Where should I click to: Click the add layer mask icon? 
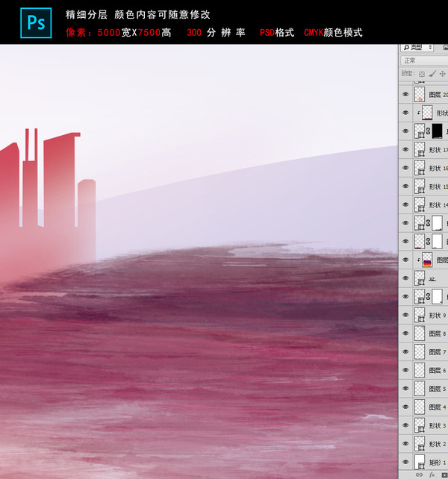445,475
